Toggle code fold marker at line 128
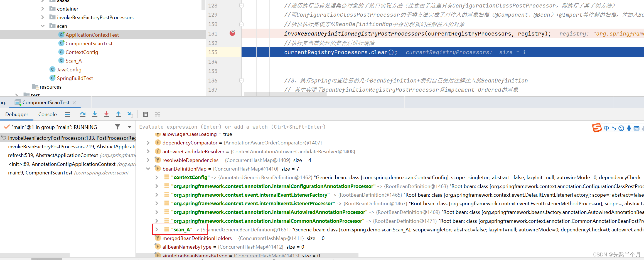The height and width of the screenshot is (260, 644). 242,6
